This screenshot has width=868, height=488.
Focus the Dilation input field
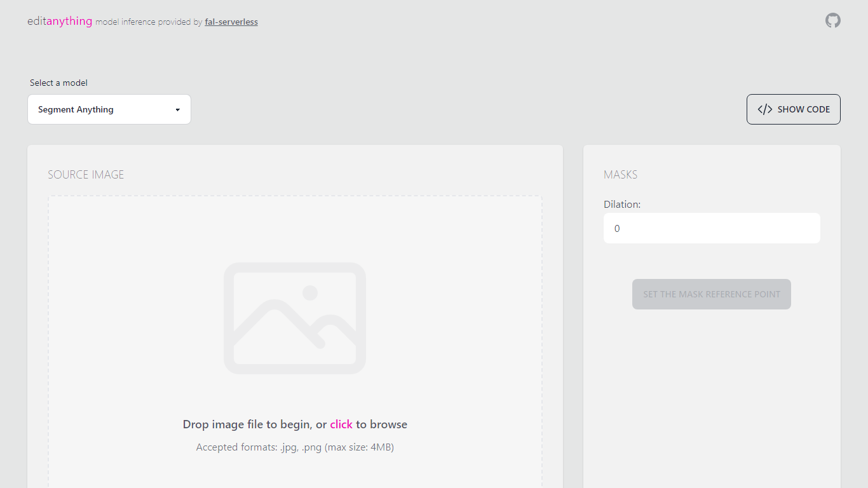pyautogui.click(x=712, y=228)
